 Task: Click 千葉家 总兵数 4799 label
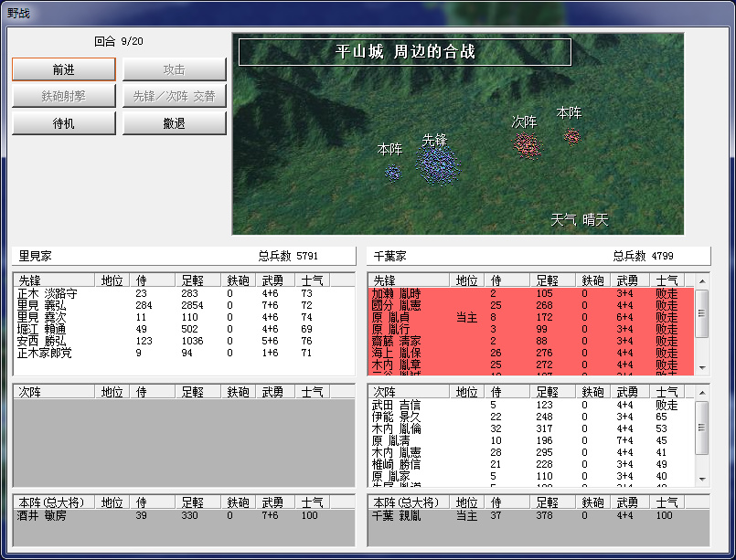(x=643, y=256)
